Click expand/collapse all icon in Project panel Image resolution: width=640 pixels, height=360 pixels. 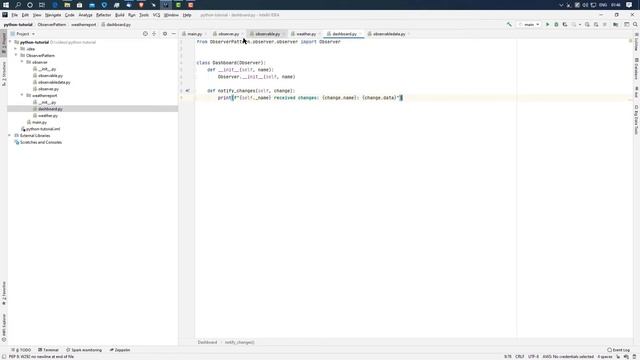[x=154, y=34]
